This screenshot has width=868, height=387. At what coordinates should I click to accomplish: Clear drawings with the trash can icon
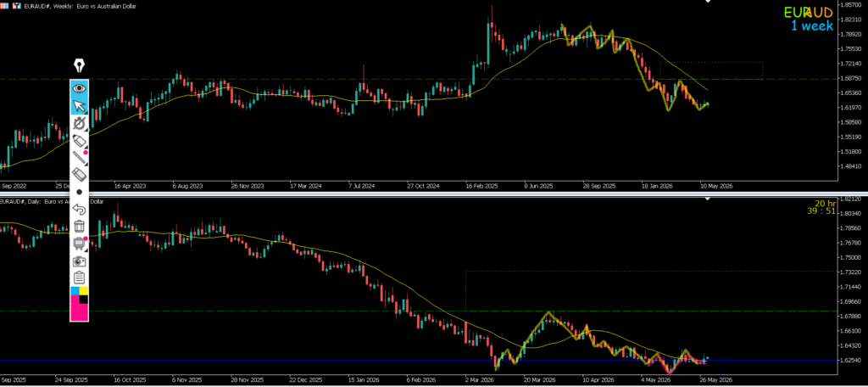(79, 227)
